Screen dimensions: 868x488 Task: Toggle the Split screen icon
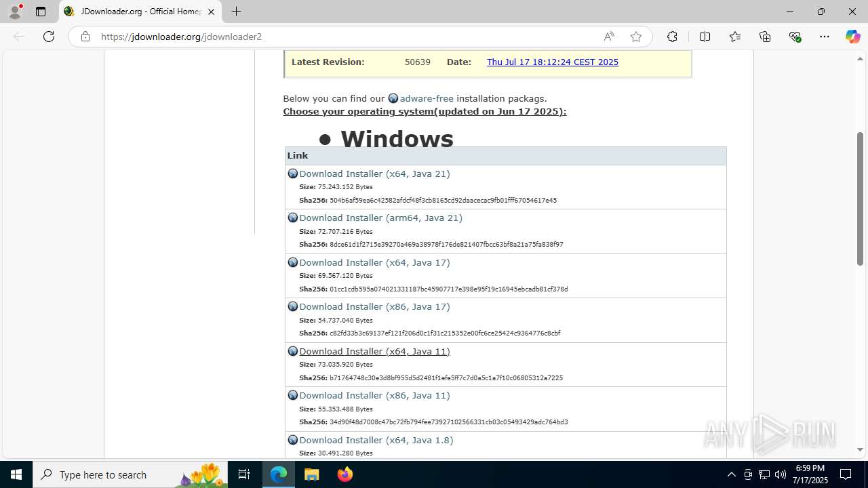point(705,37)
